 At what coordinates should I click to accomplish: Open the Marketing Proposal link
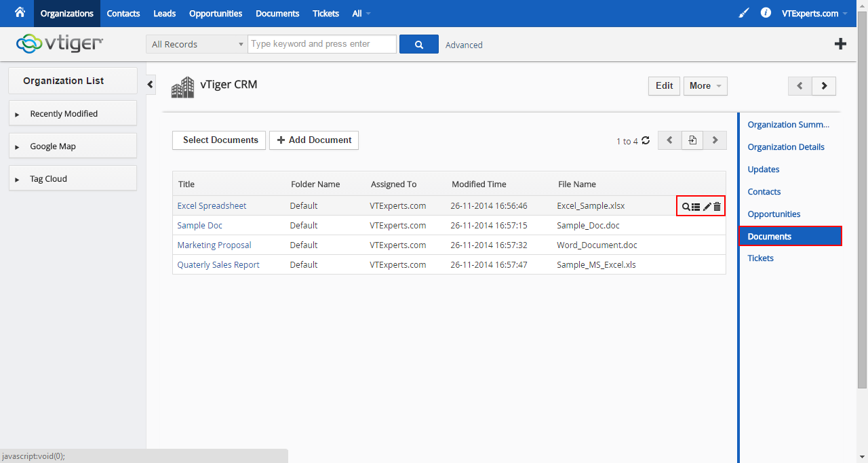click(x=214, y=245)
